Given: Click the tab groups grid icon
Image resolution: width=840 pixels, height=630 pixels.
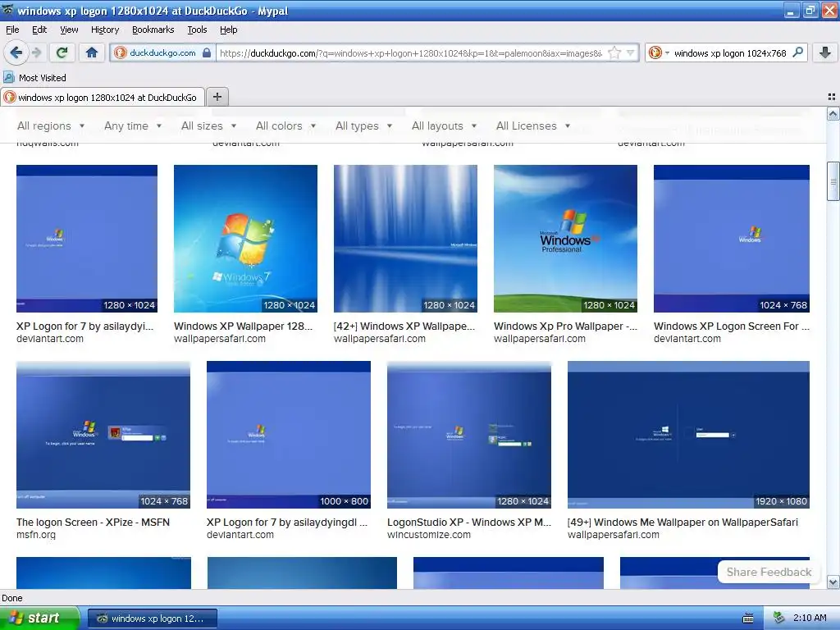Looking at the screenshot, I should coord(832,97).
